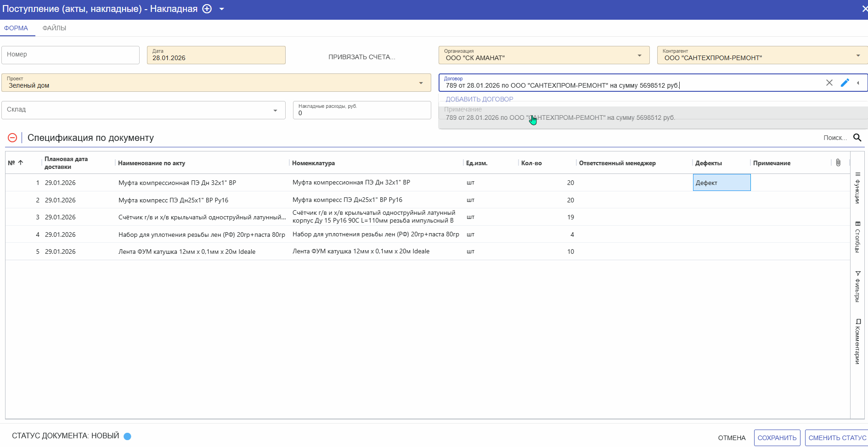The image size is (868, 447).
Task: Collapse specification with the red minus icon
Action: [13, 138]
